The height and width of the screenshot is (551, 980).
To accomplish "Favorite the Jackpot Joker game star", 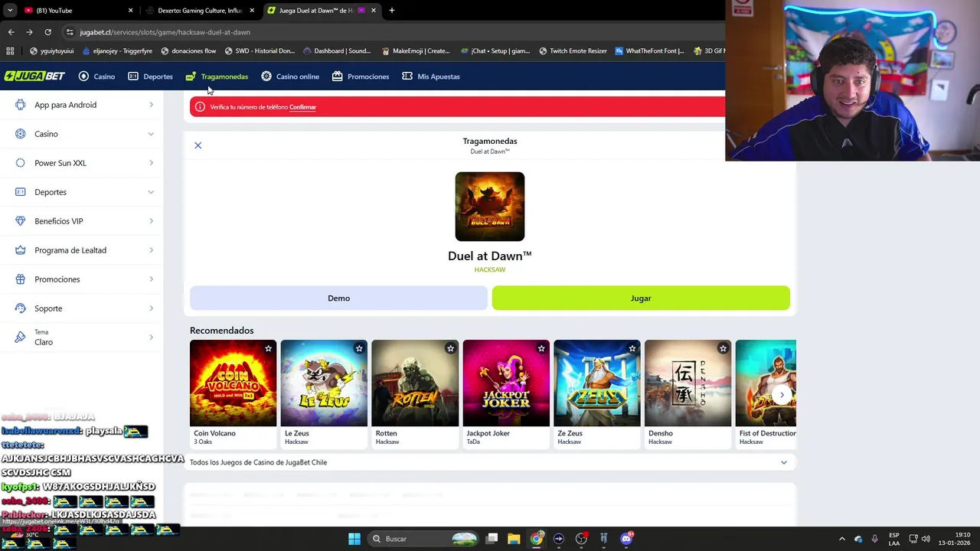I will point(541,348).
